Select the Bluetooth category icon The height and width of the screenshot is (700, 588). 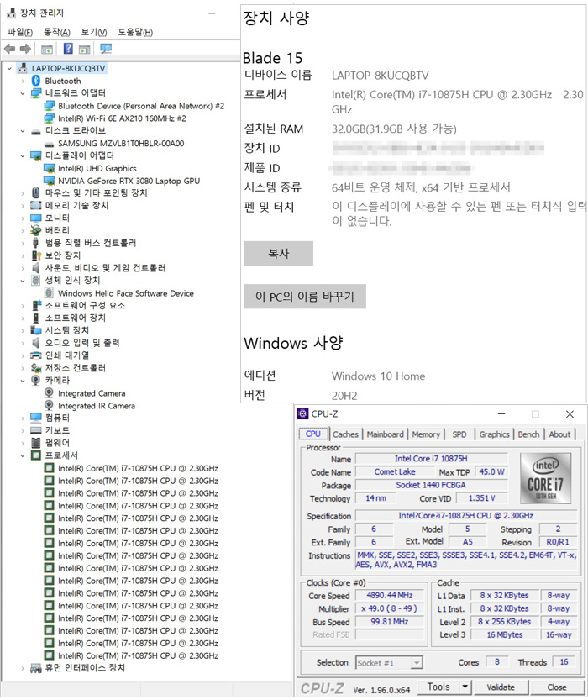(35, 81)
